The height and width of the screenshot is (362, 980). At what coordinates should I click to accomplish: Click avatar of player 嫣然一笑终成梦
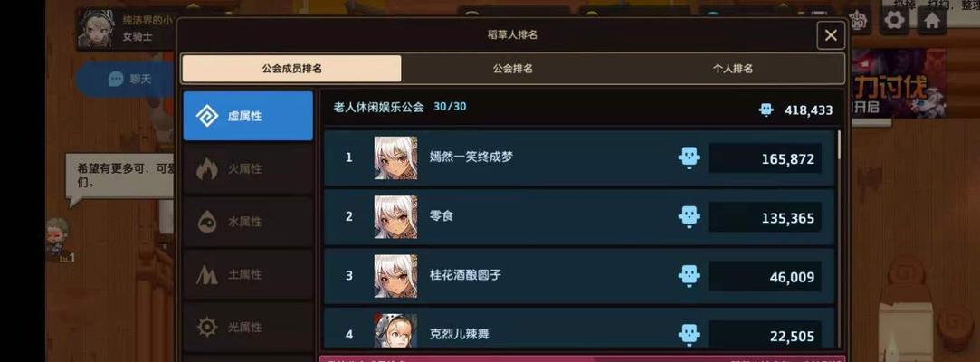point(395,157)
